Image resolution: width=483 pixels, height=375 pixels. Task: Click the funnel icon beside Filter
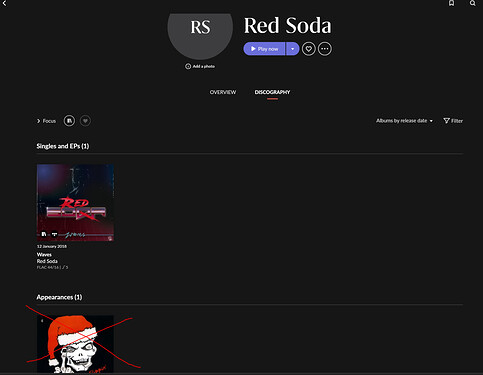click(x=446, y=121)
